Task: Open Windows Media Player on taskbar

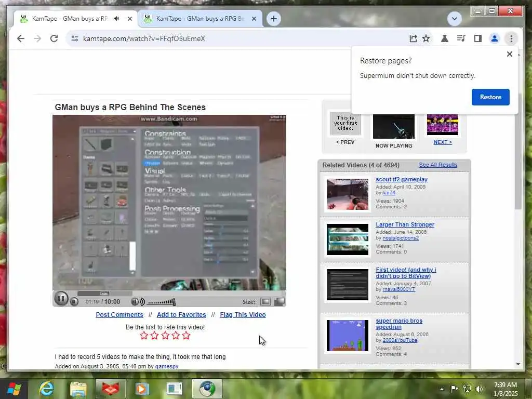Action: pyautogui.click(x=142, y=389)
